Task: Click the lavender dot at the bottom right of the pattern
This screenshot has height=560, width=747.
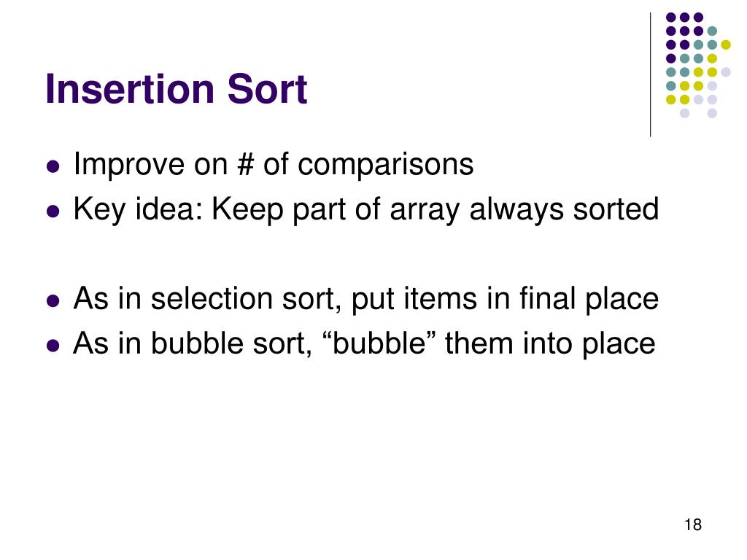Action: [x=712, y=113]
